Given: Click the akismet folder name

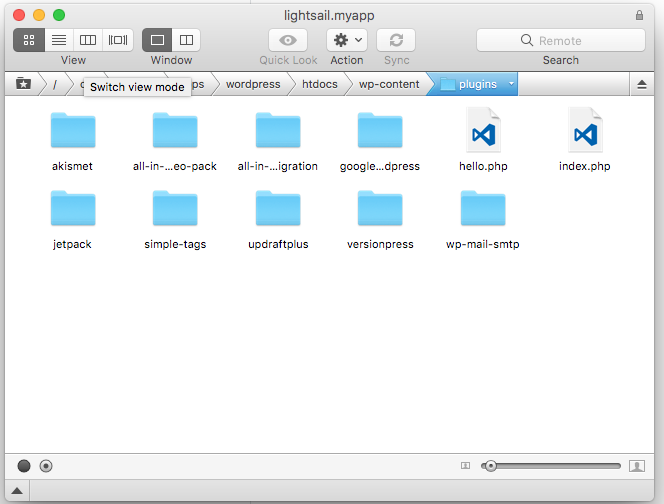Looking at the screenshot, I should tap(72, 166).
